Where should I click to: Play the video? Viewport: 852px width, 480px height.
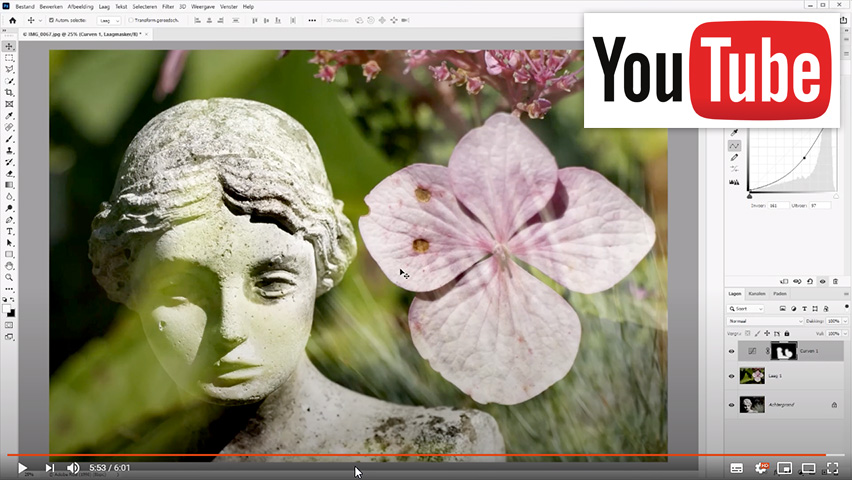(x=21, y=467)
